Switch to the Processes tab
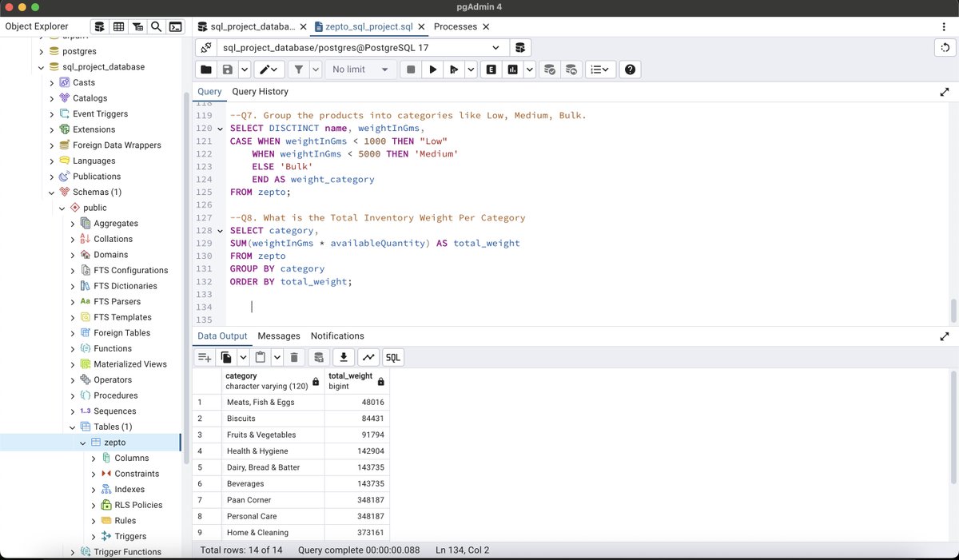Screen dimensions: 959x560 point(456,26)
